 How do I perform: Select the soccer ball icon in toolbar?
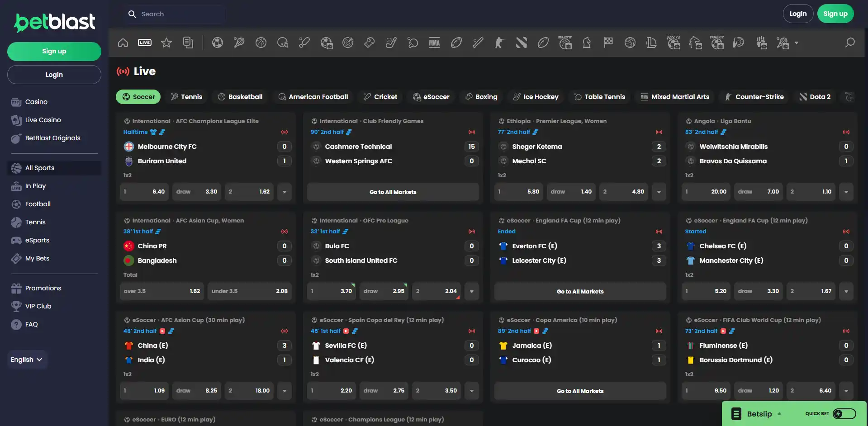(218, 43)
